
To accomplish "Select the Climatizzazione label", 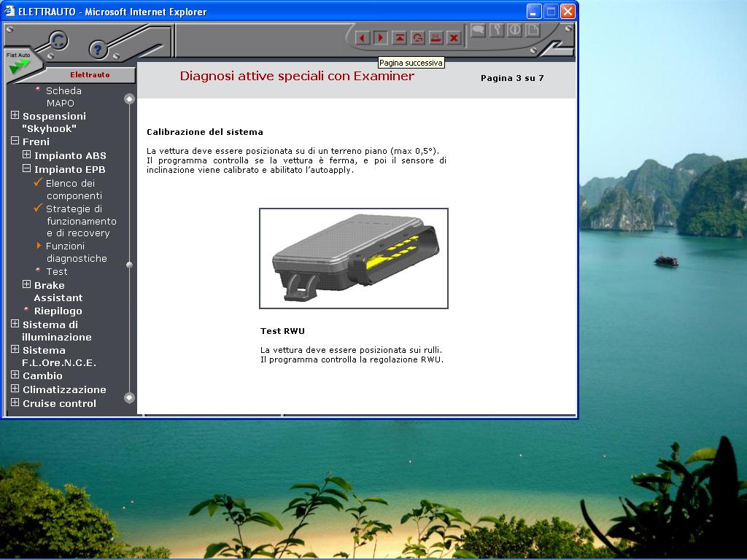I will tap(64, 389).
